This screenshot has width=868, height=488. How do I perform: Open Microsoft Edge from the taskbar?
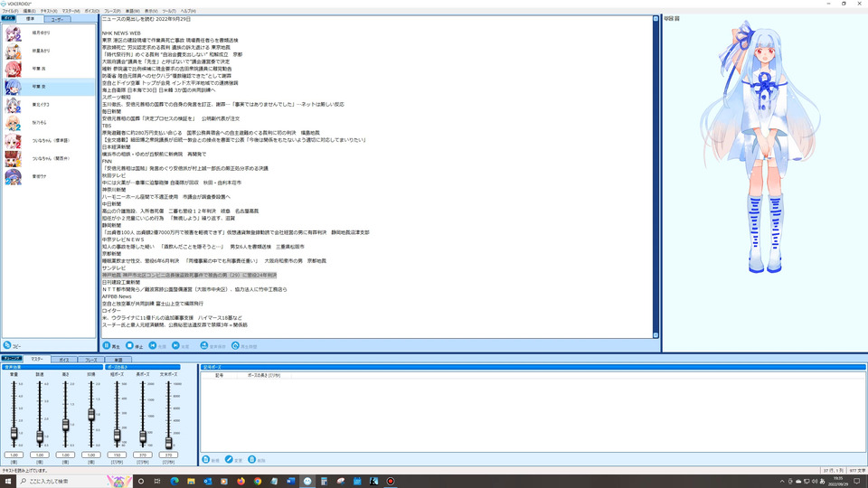[x=175, y=481]
